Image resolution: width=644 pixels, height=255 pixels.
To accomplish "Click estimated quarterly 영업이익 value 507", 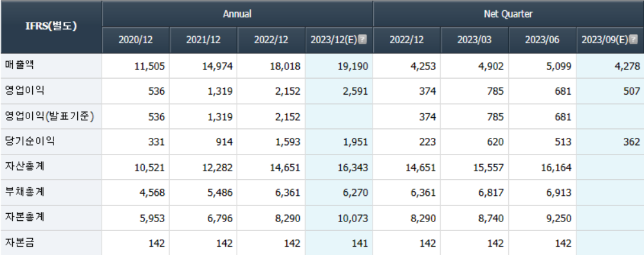I will [x=632, y=91].
